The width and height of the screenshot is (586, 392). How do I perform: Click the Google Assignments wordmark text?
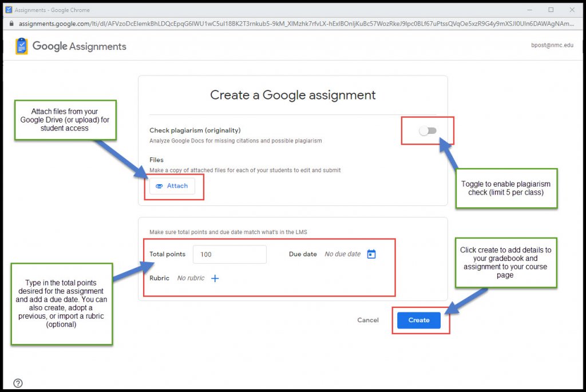coord(80,46)
